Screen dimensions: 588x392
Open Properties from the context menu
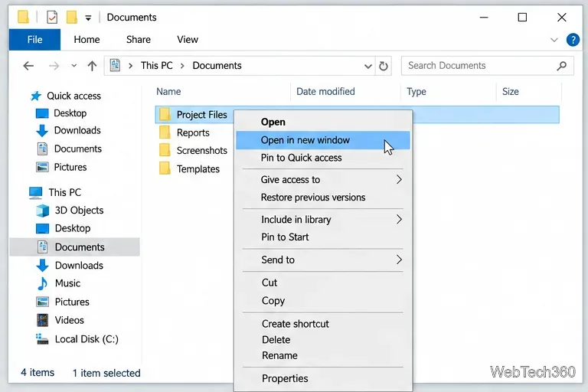pyautogui.click(x=323, y=378)
